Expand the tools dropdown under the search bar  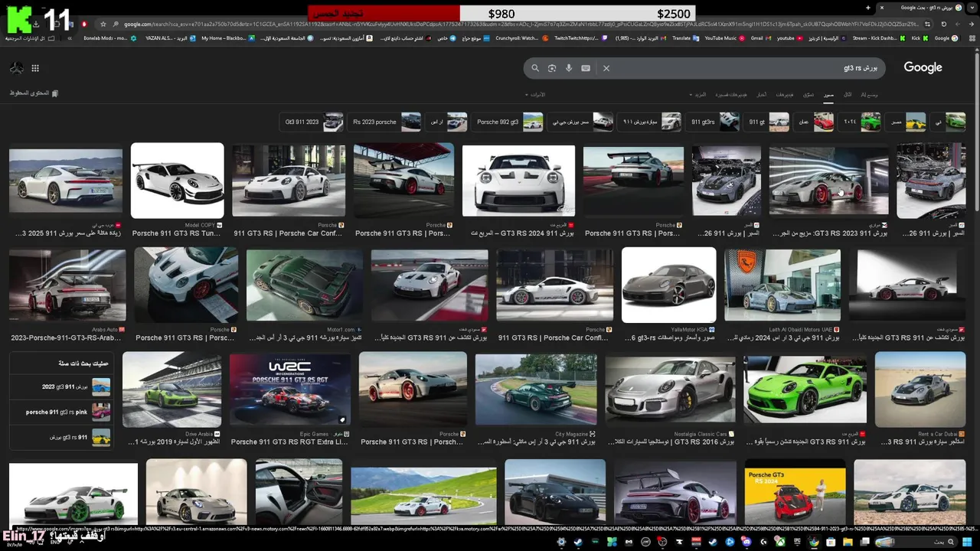pyautogui.click(x=535, y=94)
